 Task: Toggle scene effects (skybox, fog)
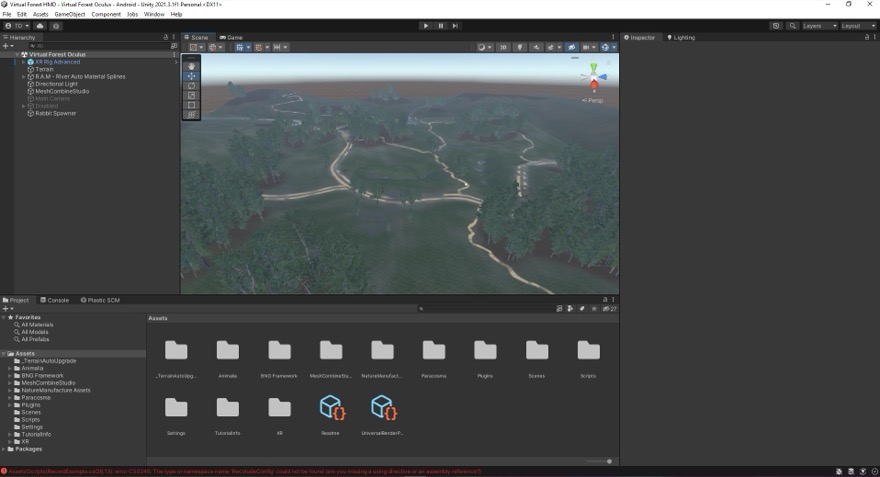[552, 47]
